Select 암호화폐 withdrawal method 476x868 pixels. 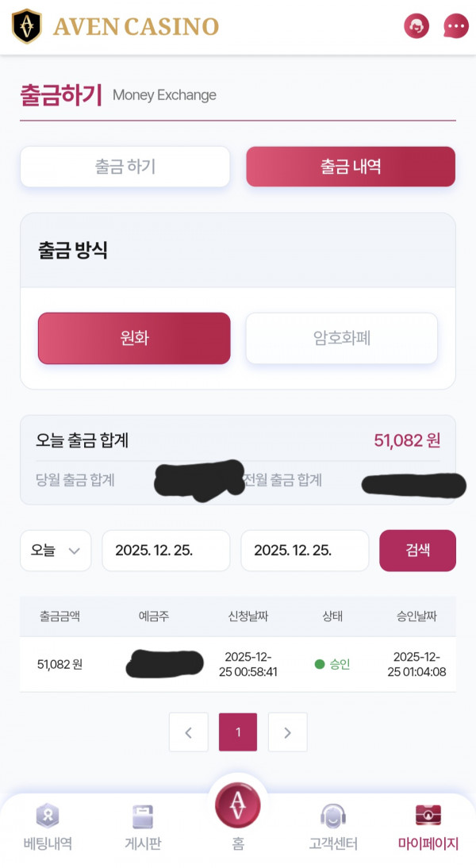point(342,338)
